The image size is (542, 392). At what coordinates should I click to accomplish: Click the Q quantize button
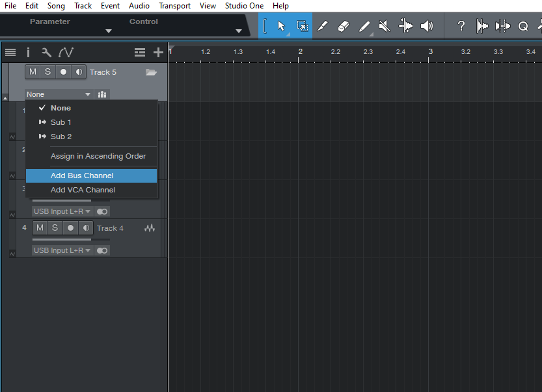(x=523, y=26)
